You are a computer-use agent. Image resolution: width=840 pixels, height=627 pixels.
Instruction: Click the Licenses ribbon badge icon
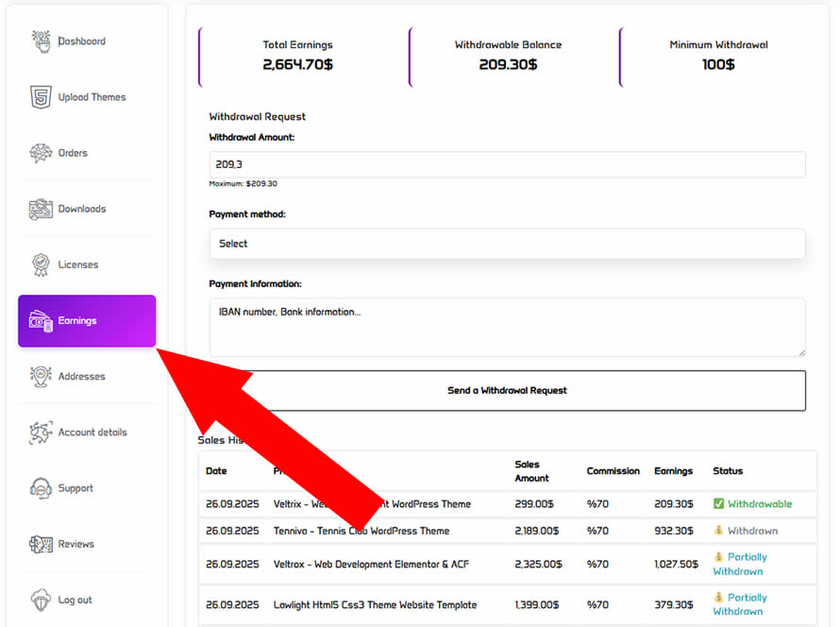(x=41, y=264)
